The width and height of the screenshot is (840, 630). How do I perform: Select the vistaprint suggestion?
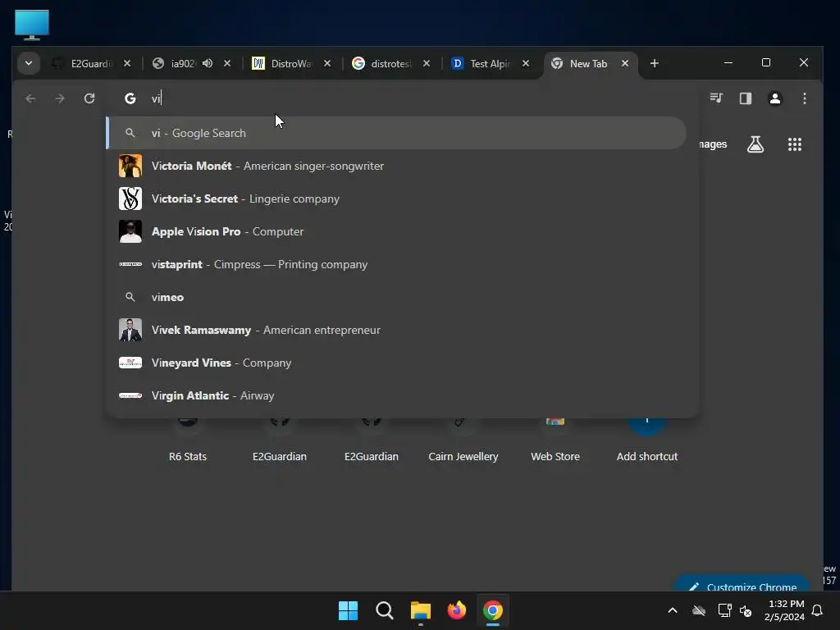point(396,265)
